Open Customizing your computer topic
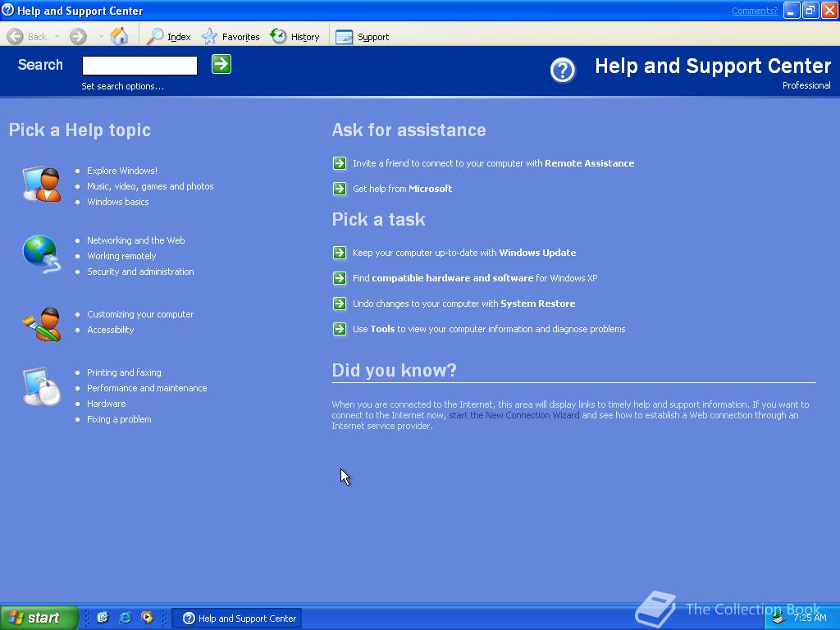Image resolution: width=840 pixels, height=630 pixels. (x=140, y=314)
